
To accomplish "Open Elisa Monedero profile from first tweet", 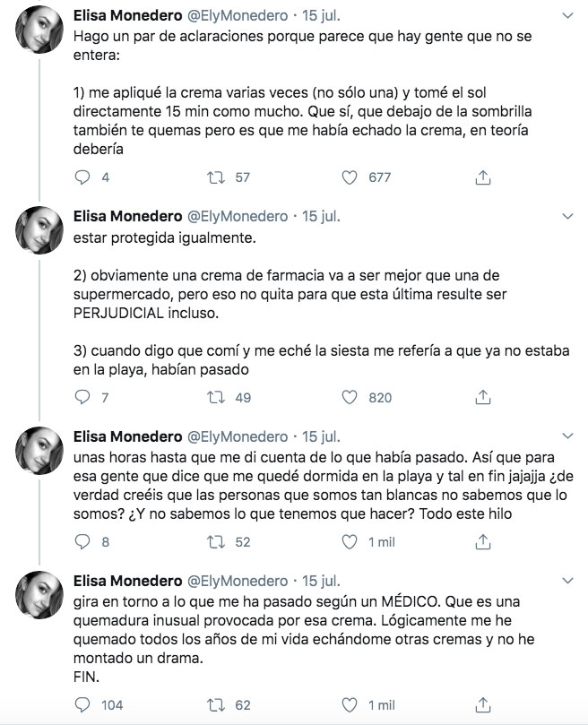I will 127,16.
